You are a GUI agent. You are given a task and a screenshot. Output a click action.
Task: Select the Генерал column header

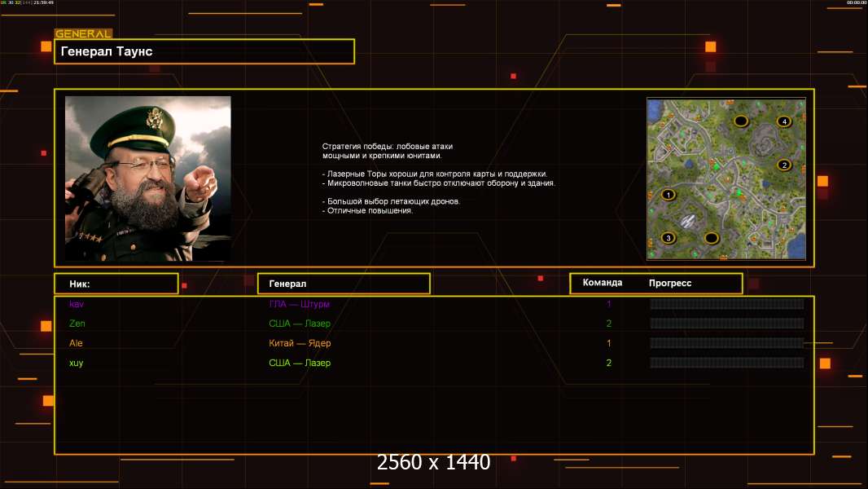(x=343, y=284)
